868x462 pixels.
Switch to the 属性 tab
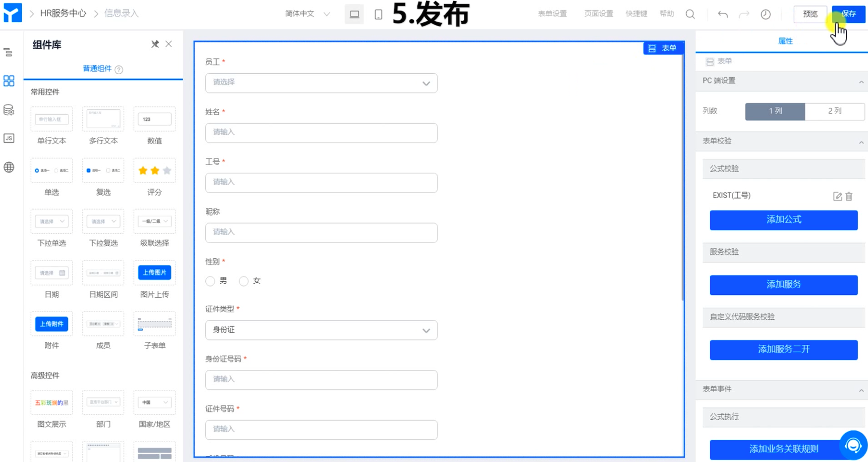coord(786,41)
